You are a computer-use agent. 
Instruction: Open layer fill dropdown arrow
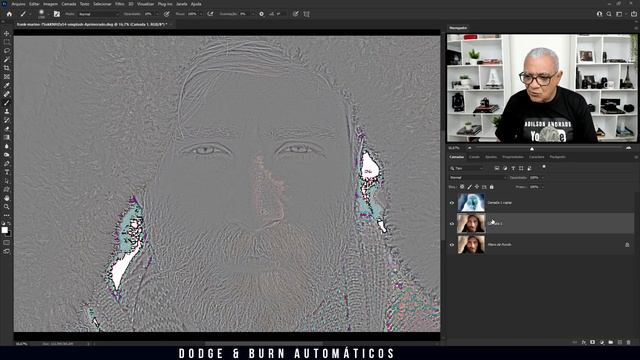[x=542, y=187]
